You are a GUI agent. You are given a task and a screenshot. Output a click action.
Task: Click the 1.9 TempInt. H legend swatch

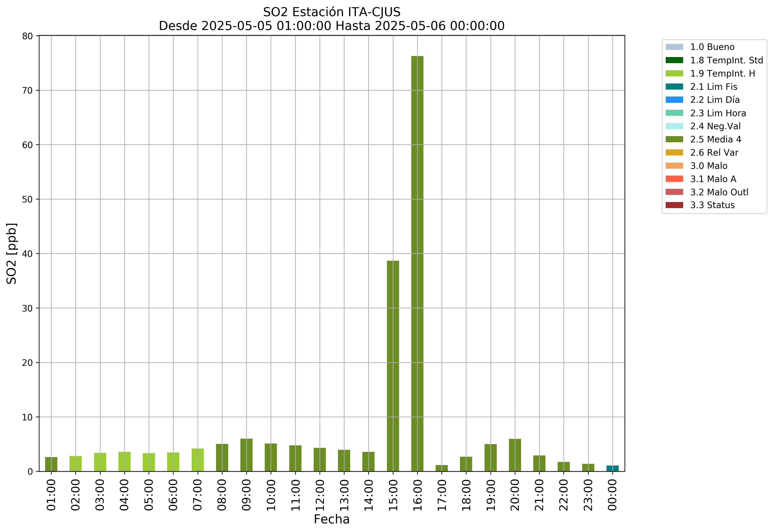point(674,73)
